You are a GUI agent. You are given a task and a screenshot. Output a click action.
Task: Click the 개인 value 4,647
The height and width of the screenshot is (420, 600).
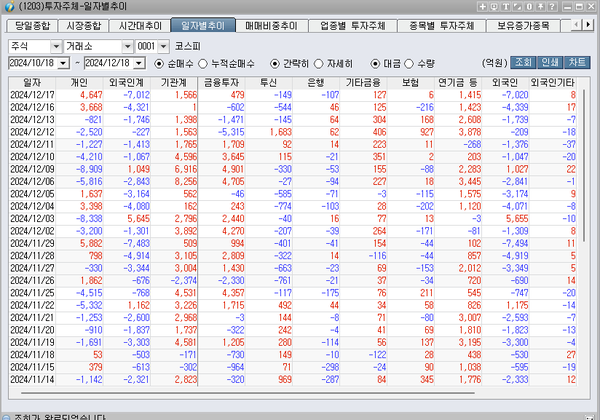91,95
